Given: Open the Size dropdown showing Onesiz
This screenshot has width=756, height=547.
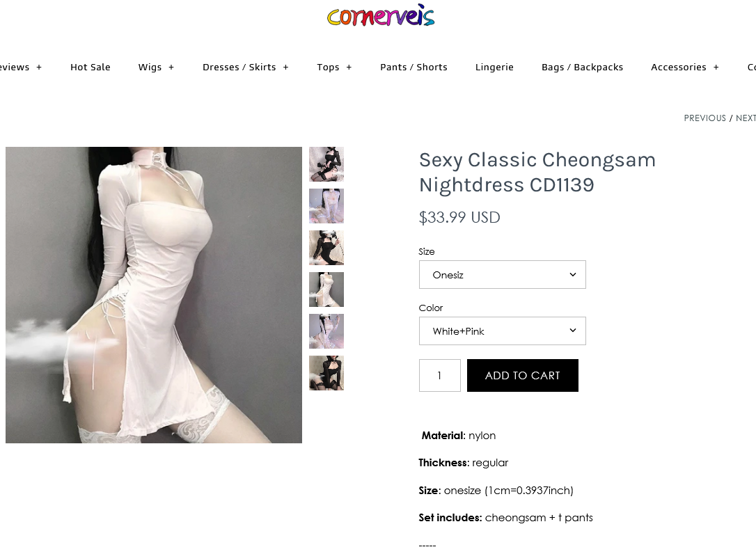Looking at the screenshot, I should [503, 275].
